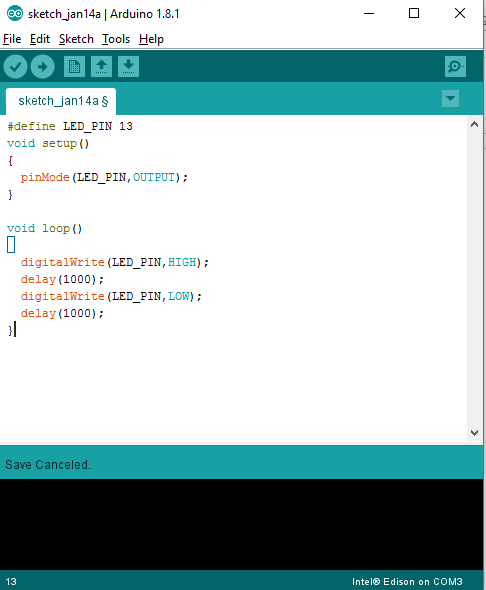Open a sketch using the up-arrow icon
This screenshot has height=590, width=486.
[101, 67]
